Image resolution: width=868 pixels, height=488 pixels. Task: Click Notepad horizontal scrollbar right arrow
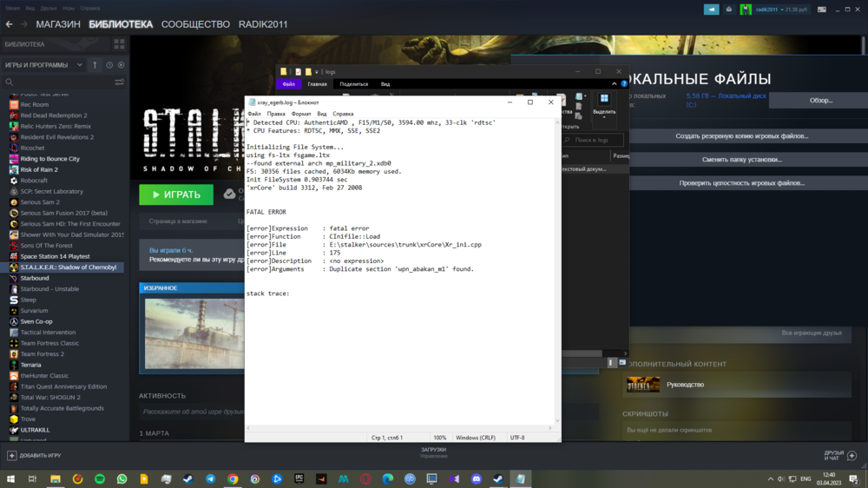[549, 427]
